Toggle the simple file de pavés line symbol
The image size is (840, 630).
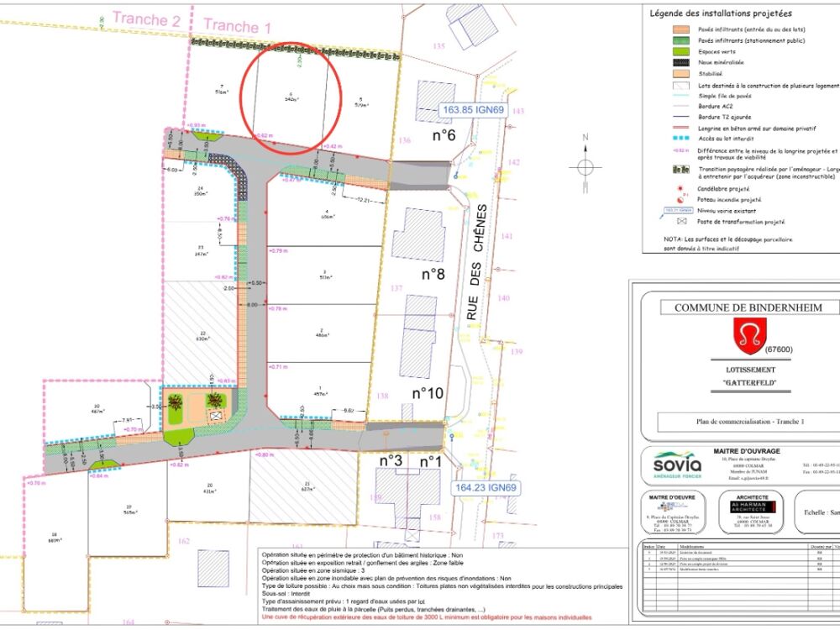pyautogui.click(x=680, y=96)
